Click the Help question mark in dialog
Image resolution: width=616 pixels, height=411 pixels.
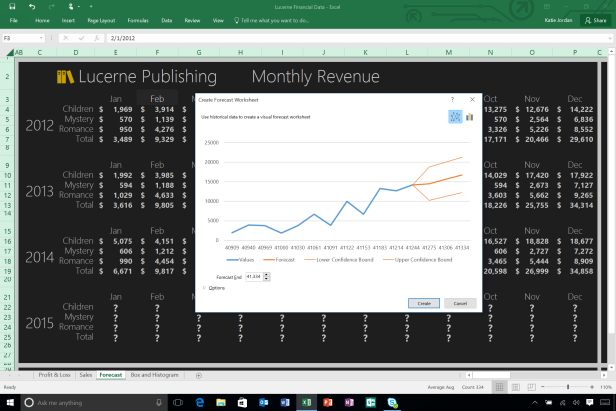click(452, 100)
